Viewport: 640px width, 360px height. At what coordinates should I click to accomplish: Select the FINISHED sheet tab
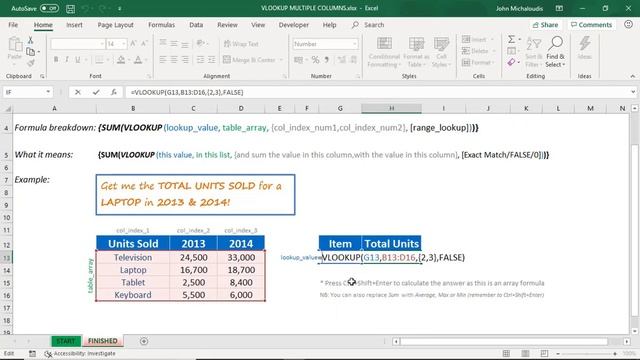(x=102, y=341)
